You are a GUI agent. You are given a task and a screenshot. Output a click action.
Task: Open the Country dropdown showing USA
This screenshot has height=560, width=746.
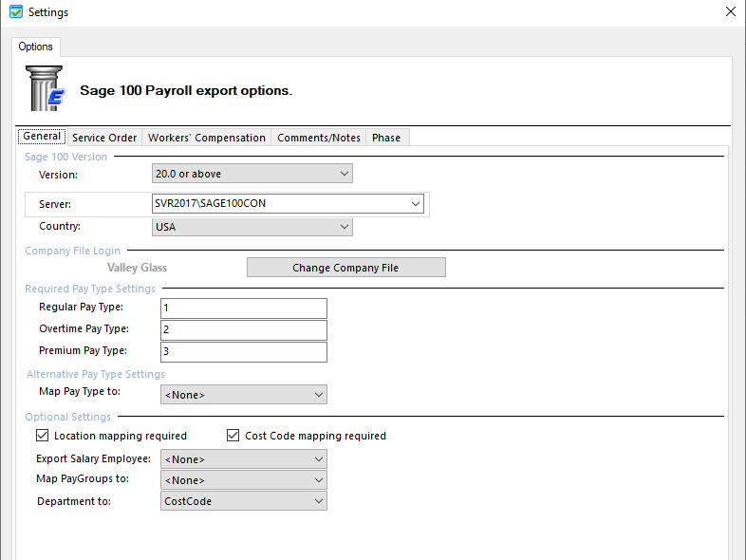pos(252,227)
